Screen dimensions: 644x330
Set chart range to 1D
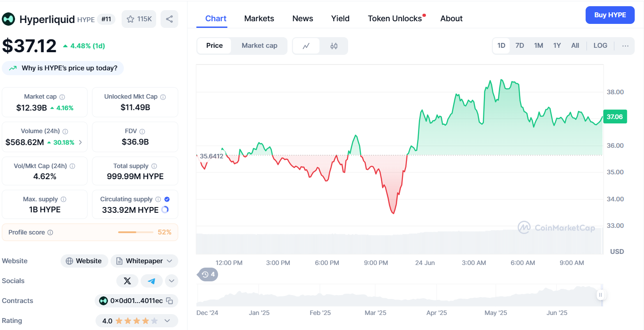[x=501, y=46]
